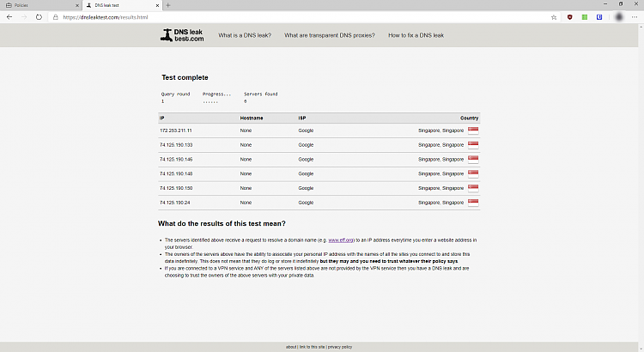Click Singapore flag in 74.125.190.146 row
The image size is (644, 352).
coord(473,160)
